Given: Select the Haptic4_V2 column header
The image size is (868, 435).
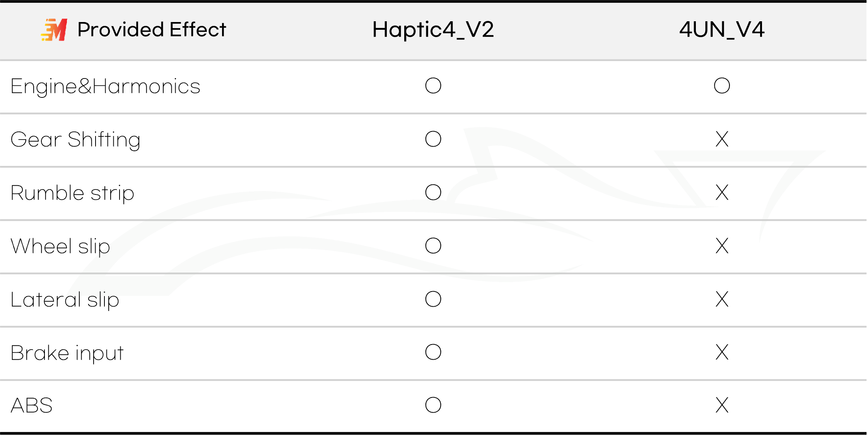Looking at the screenshot, I should [x=433, y=30].
